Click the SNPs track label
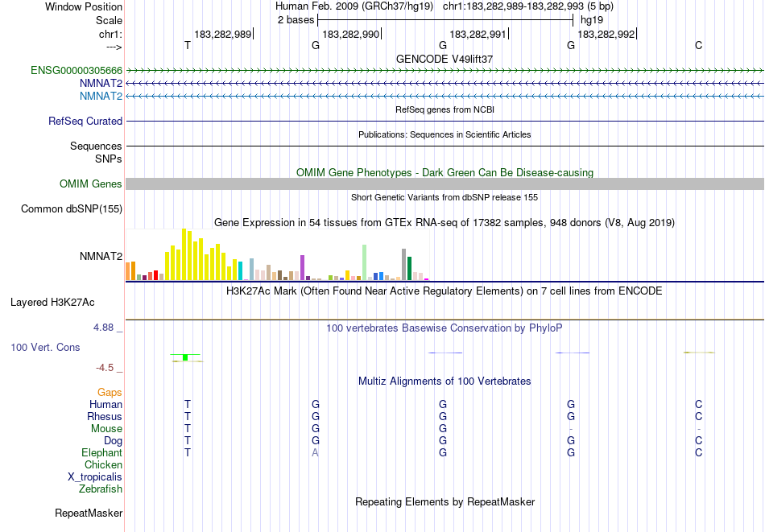This screenshot has width=765, height=532. point(109,159)
